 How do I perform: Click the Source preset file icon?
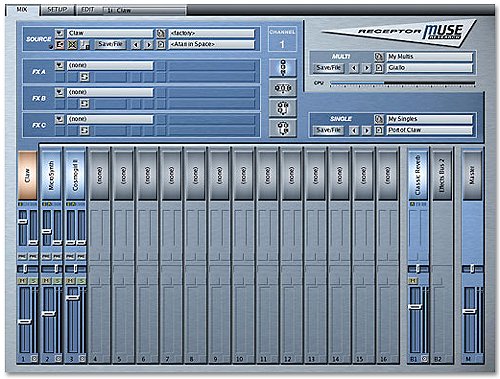161,44
